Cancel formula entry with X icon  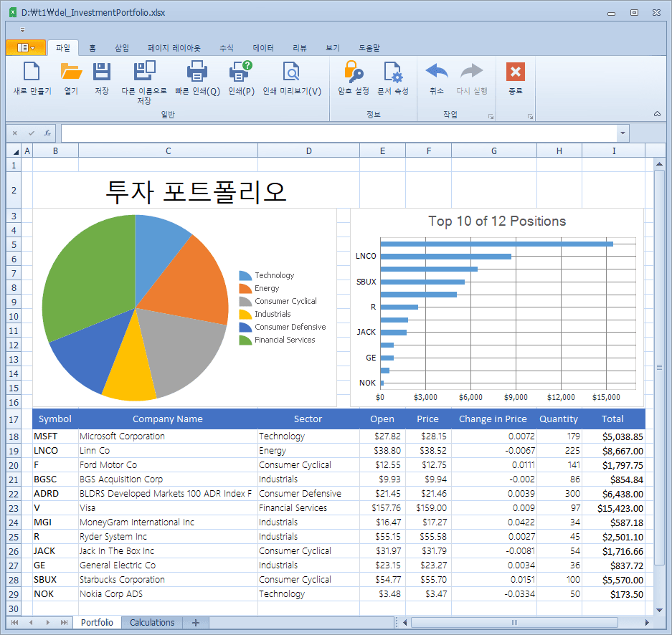pos(14,133)
